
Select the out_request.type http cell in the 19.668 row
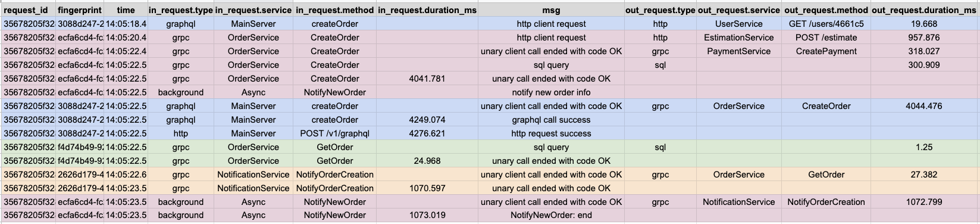pos(660,24)
